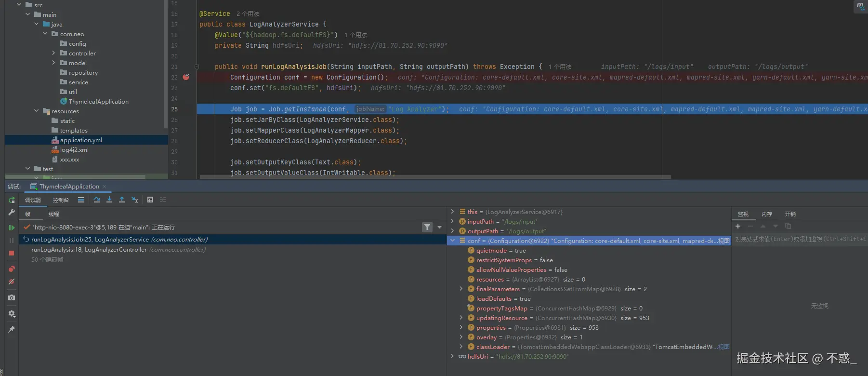Expand the classLoader field
Viewport: 868px width, 376px height.
point(461,347)
